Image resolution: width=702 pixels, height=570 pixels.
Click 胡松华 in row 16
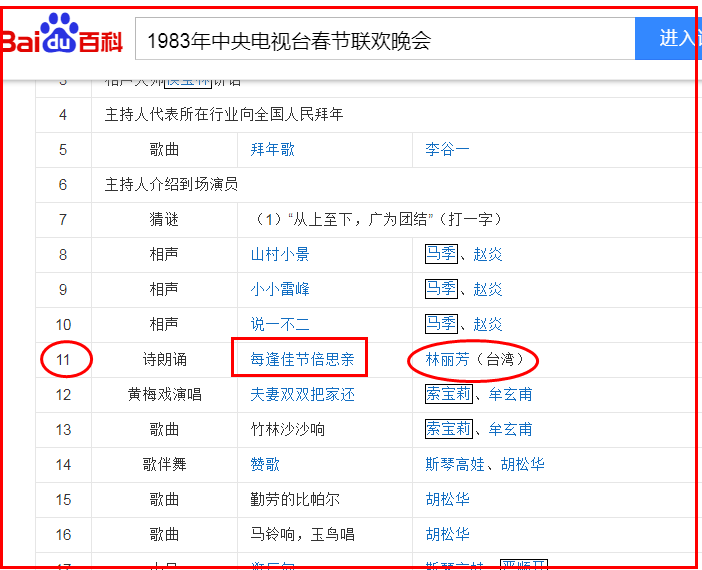point(447,534)
